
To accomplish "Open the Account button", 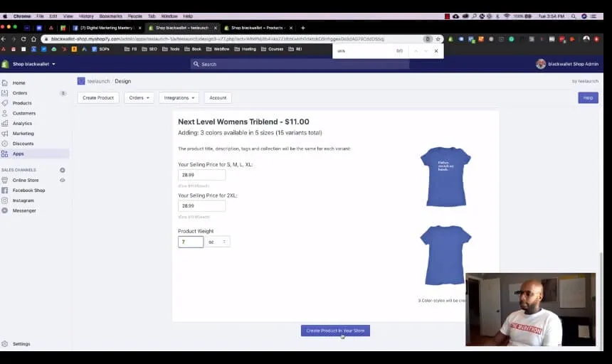I will [x=218, y=98].
